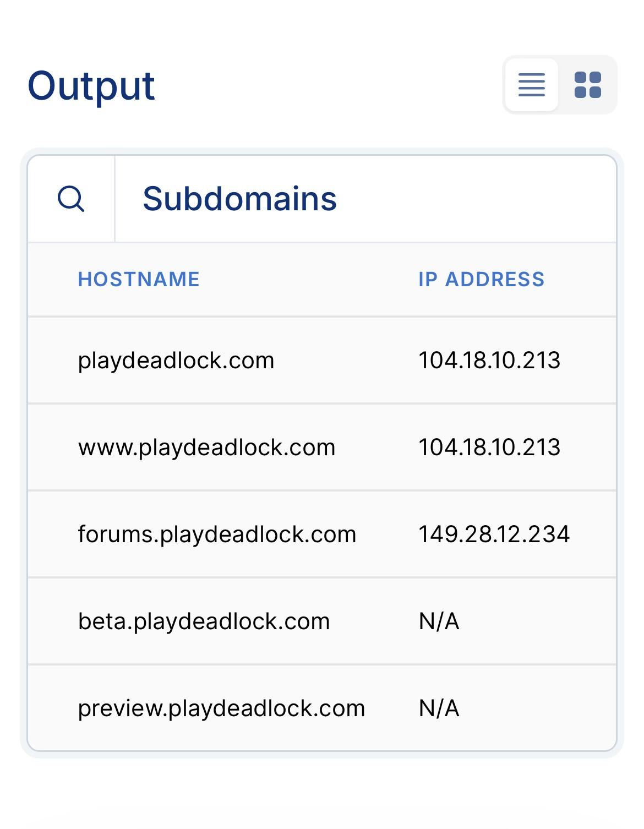Select the forums subdomain table row

tap(322, 534)
